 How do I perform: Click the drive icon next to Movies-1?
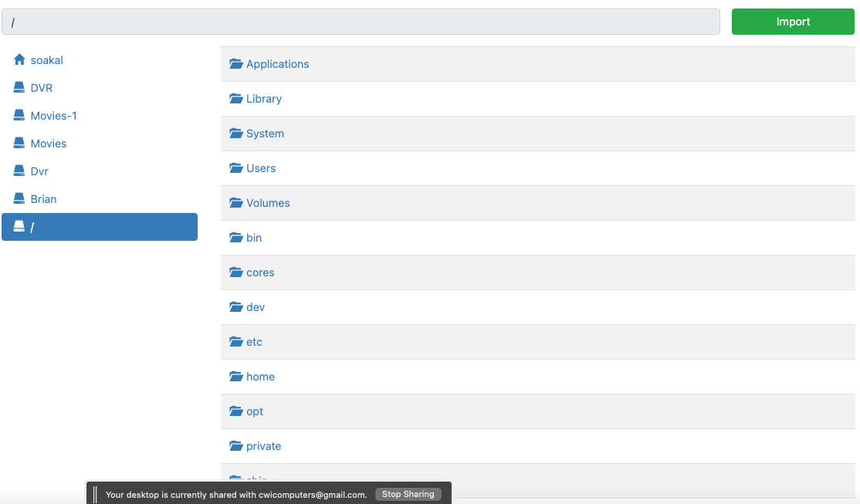[19, 116]
